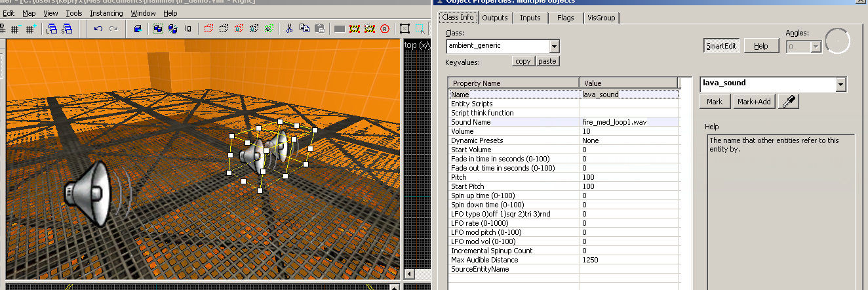Open the Tools menu
The height and width of the screenshot is (290, 868).
pyautogui.click(x=74, y=13)
